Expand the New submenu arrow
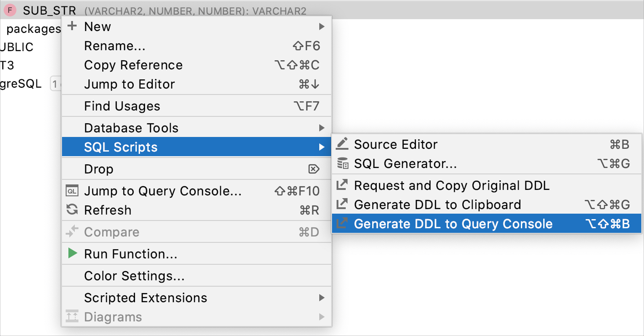Screen dimensions: 644x336 click(x=322, y=26)
